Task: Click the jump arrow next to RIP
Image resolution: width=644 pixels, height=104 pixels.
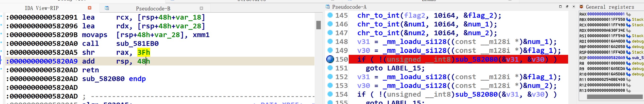Action: (x=628, y=58)
